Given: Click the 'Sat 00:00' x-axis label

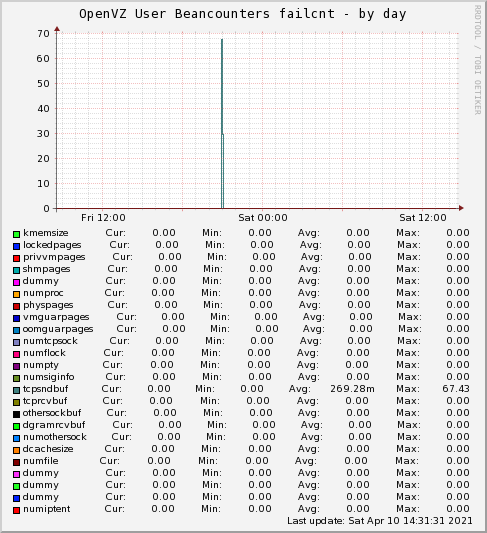Looking at the screenshot, I should [x=263, y=218].
